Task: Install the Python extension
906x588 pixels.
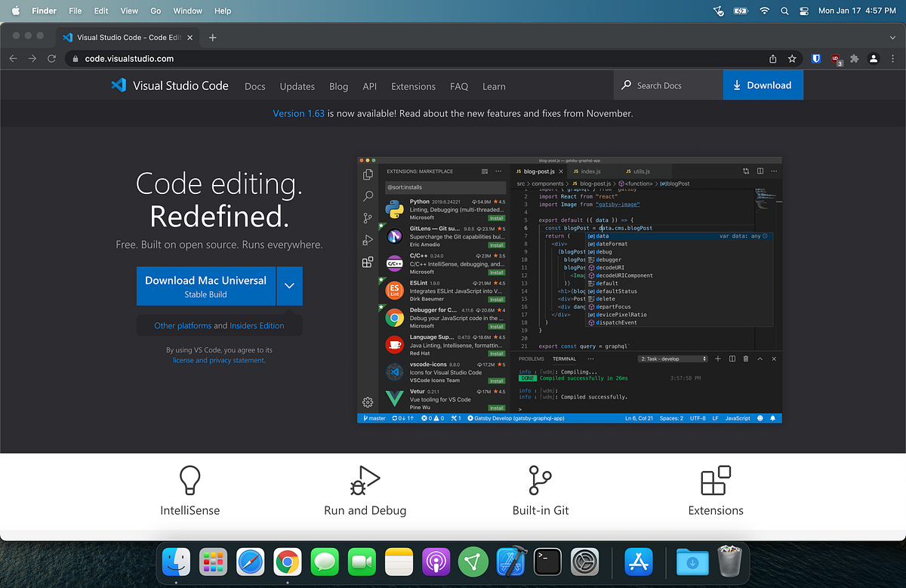Action: pyautogui.click(x=496, y=217)
